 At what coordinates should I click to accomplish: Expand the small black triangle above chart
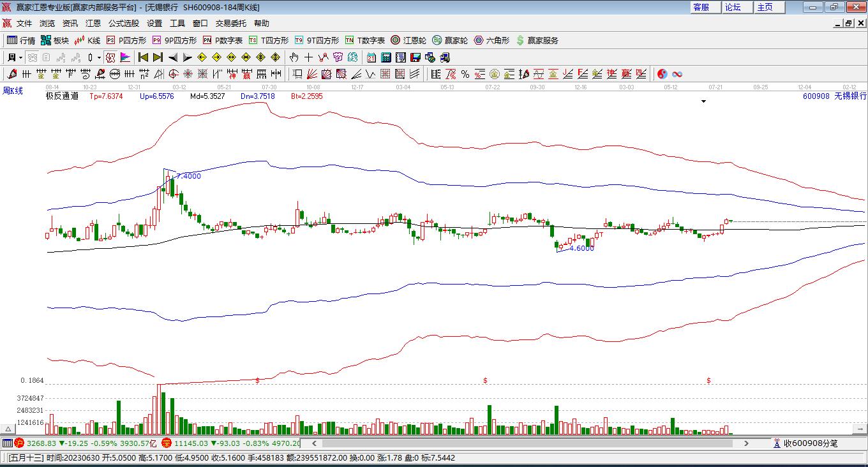coord(704,101)
